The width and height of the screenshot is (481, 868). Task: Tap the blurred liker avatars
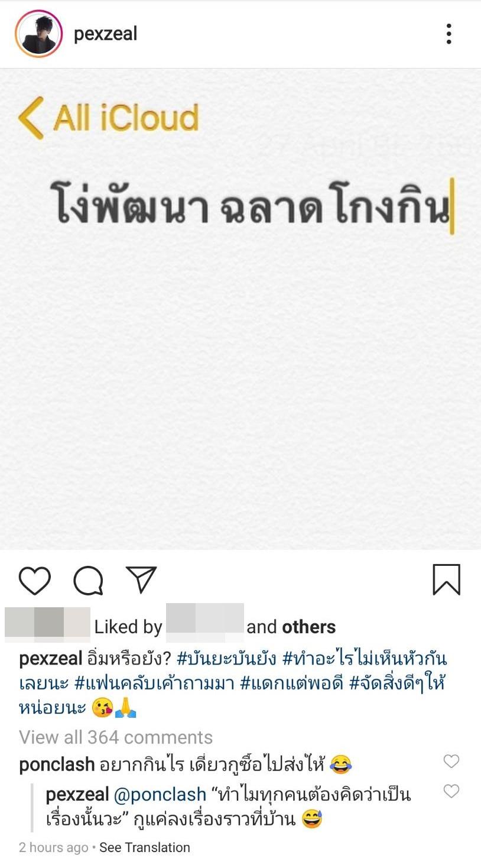click(x=47, y=624)
